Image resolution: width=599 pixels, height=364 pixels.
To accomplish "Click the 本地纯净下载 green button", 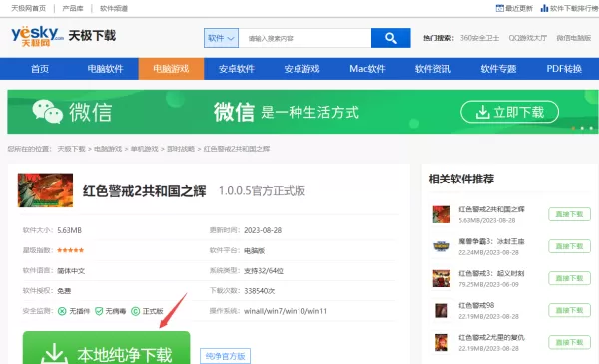I will (106, 348).
